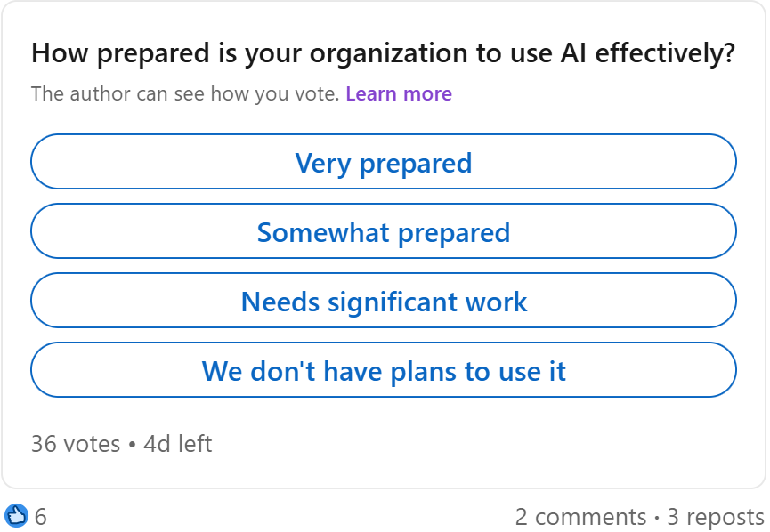Click the reaction count "6"
770x532 pixels.
[x=39, y=516]
